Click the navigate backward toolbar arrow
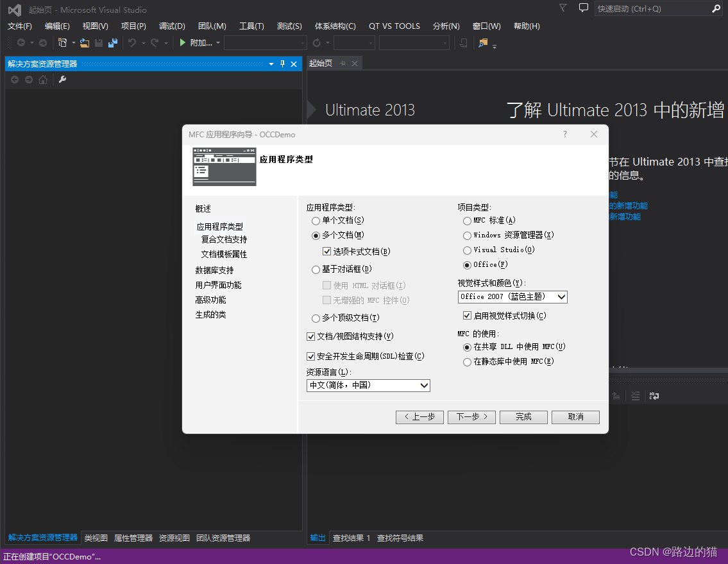This screenshot has height=564, width=728. (21, 43)
